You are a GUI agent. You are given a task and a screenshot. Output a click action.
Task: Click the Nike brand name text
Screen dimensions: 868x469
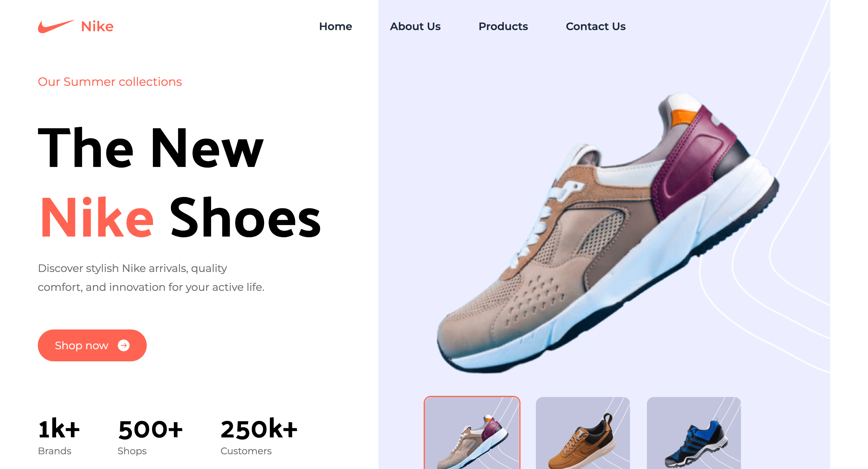point(97,27)
